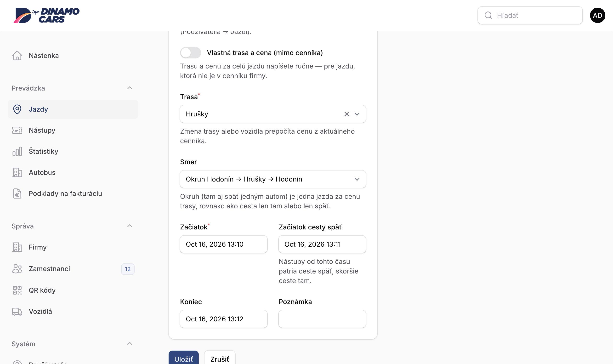
Task: Click the Hľadať search field
Action: tap(530, 15)
